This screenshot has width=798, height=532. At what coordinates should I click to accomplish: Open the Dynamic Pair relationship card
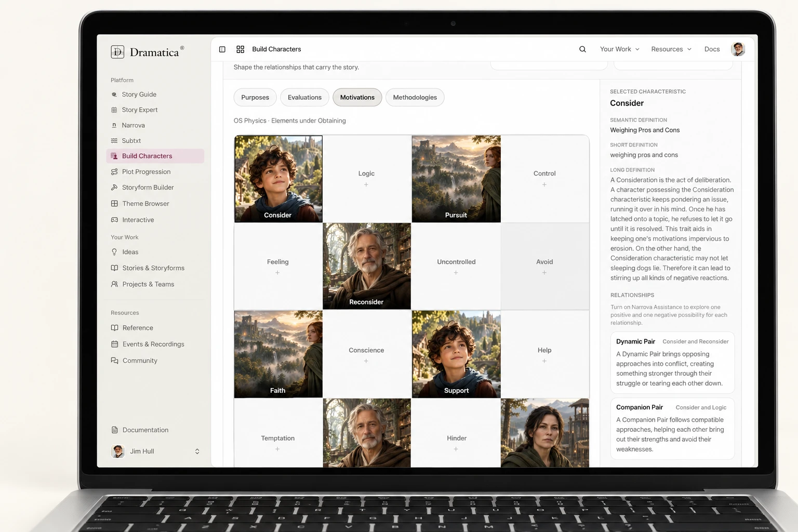point(672,362)
